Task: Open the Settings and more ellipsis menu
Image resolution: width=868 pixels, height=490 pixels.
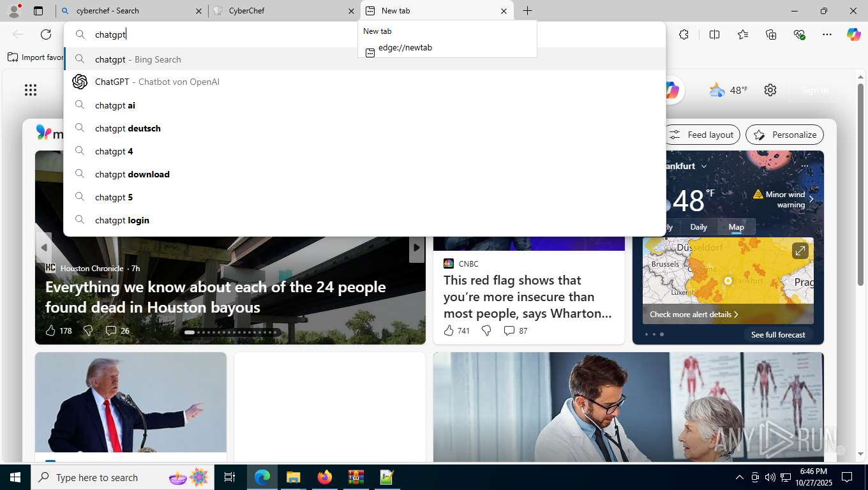Action: coord(827,34)
